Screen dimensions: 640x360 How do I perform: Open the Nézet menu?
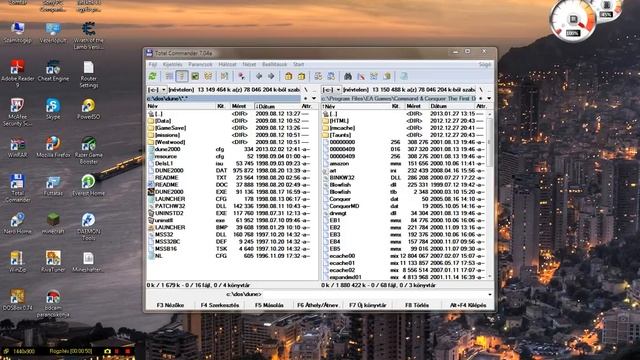(249, 64)
